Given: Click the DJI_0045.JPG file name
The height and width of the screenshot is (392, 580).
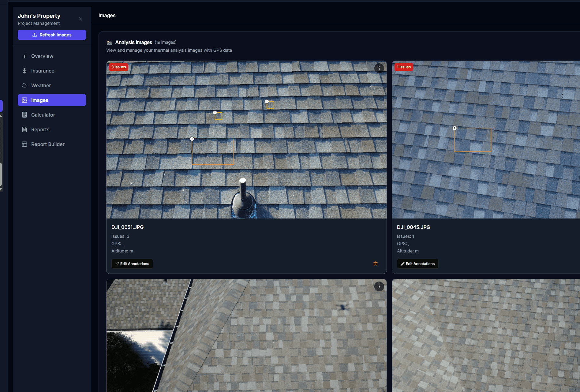Looking at the screenshot, I should (413, 227).
